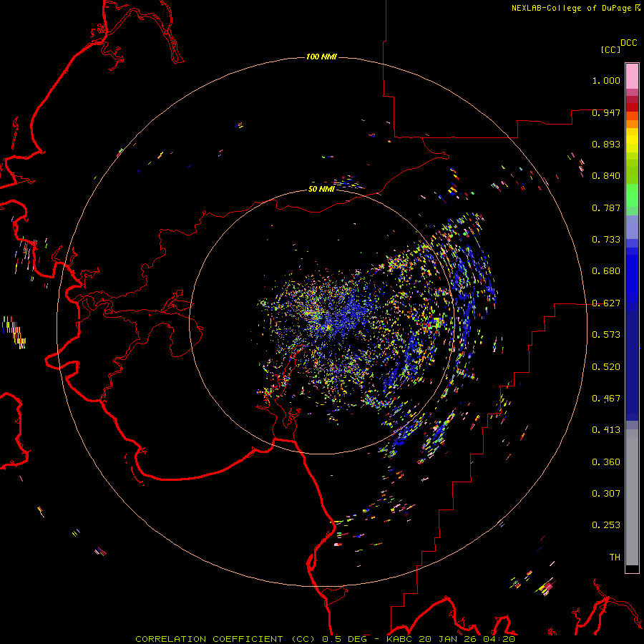
Task: Click the 0.5 DEG elevation text
Action: 344,639
